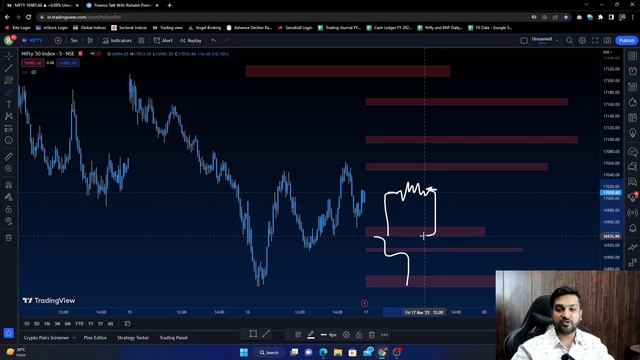Screen dimensions: 640x360
Task: Select the trend line drawing tool
Action: 9,68
